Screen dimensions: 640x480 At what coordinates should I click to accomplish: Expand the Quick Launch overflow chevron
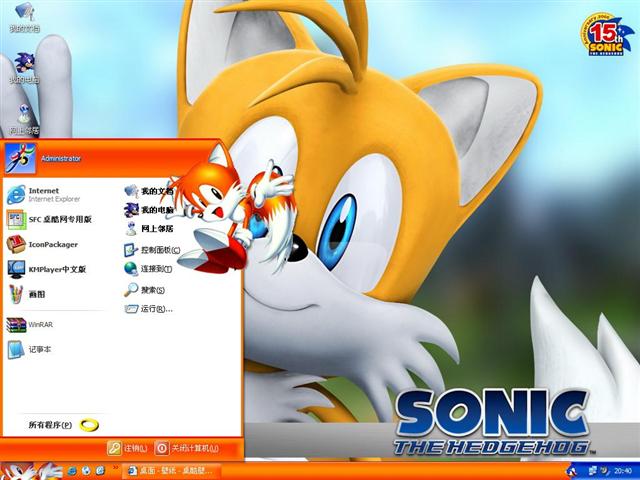pyautogui.click(x=115, y=468)
